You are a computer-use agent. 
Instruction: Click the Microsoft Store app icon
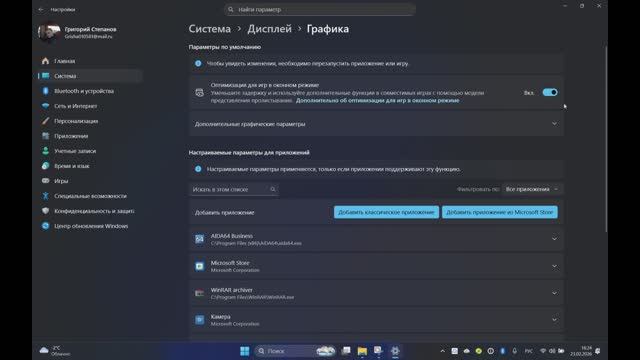coord(200,266)
